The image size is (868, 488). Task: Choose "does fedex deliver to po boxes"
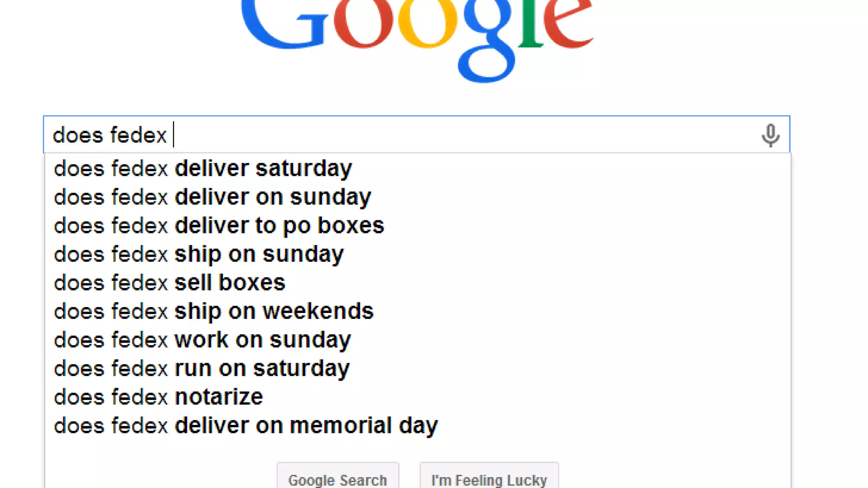[x=219, y=226]
